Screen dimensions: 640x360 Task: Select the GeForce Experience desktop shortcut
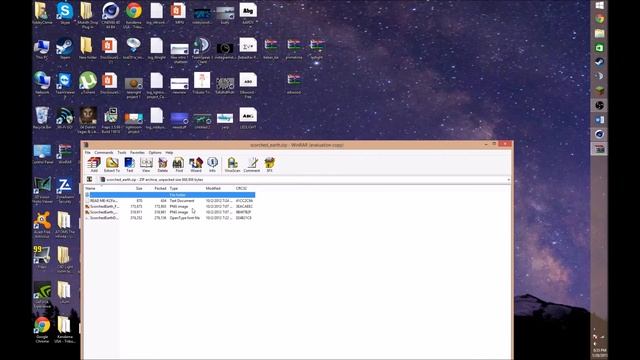pyautogui.click(x=42, y=295)
